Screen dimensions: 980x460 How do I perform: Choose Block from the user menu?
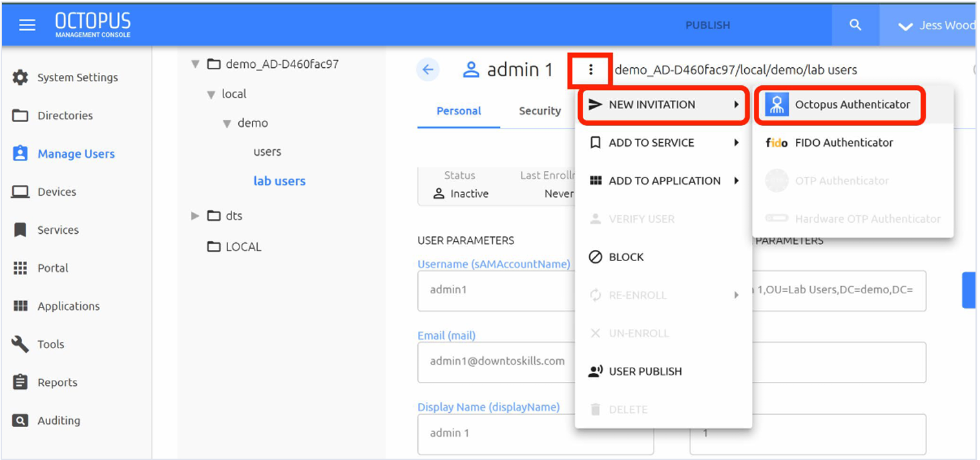coord(663,257)
